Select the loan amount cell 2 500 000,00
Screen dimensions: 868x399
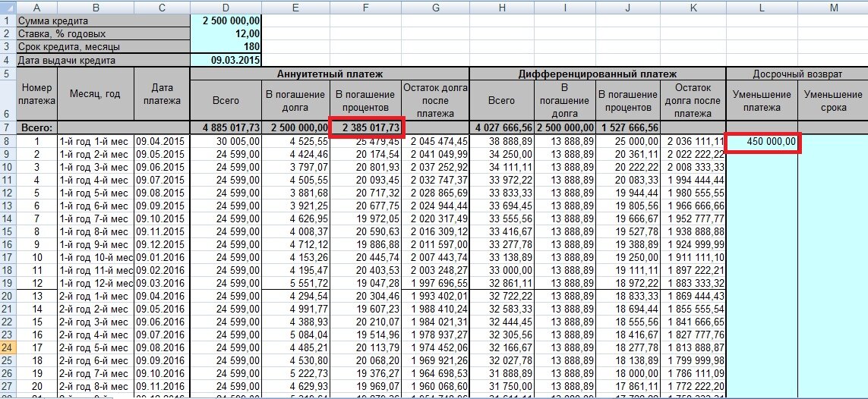tap(226, 21)
